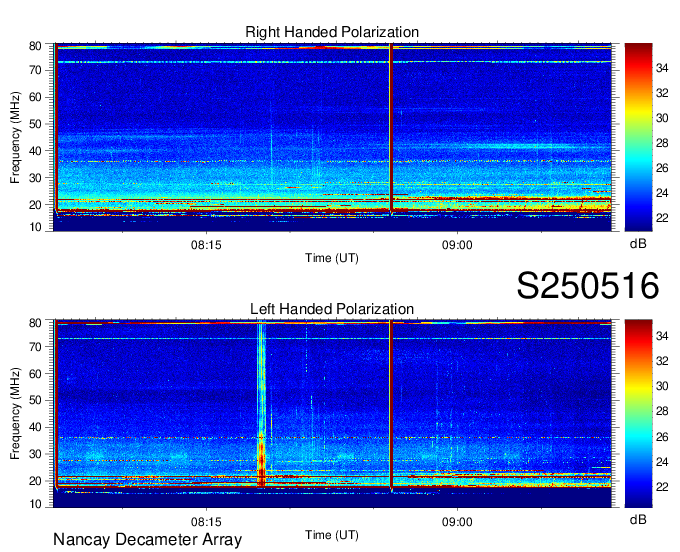Click the 80 MHz tick label on the Right Handed plot
680x552 pixels.
[x=35, y=46]
